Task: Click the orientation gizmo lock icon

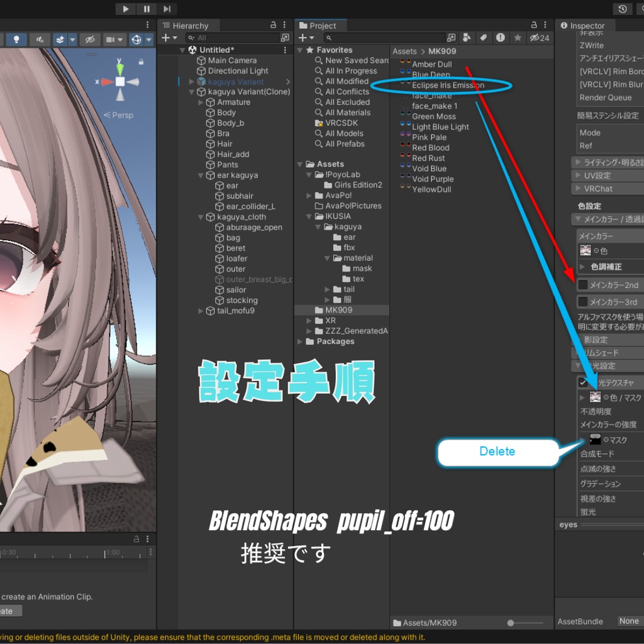Action: (141, 62)
